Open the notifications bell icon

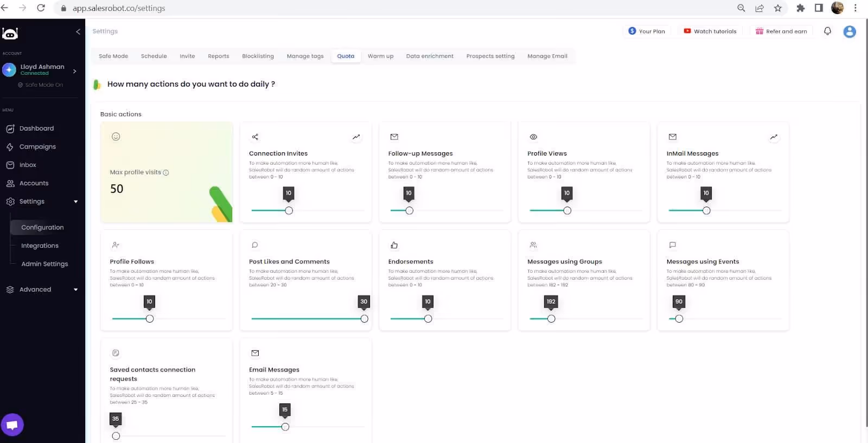(827, 31)
